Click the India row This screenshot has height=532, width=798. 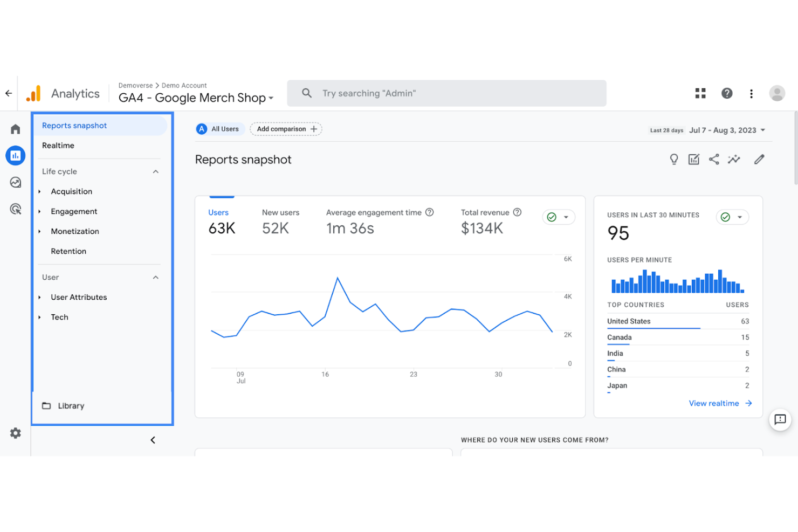click(x=678, y=354)
